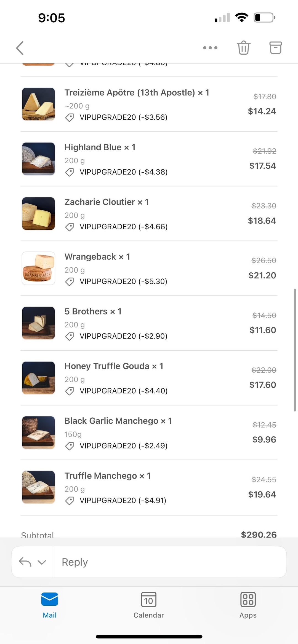The image size is (298, 644).
Task: Tap the reply arrow icon
Action: point(25,562)
